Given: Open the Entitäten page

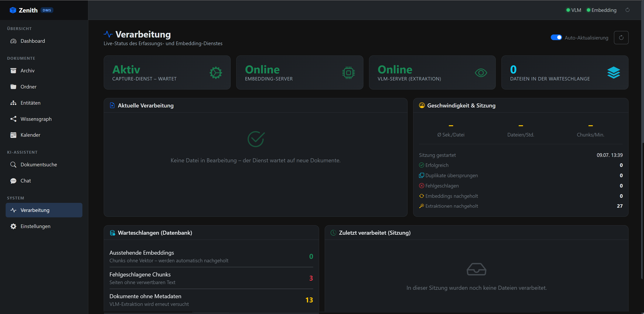Looking at the screenshot, I should (44, 103).
